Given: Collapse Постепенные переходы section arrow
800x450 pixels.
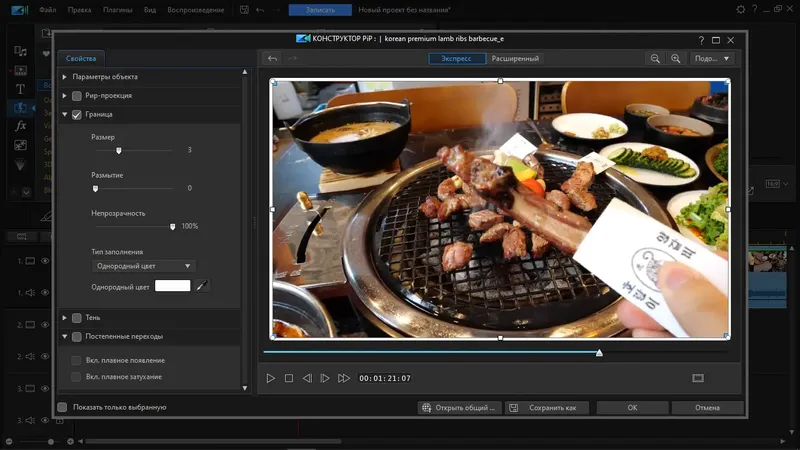Looking at the screenshot, I should 64,337.
